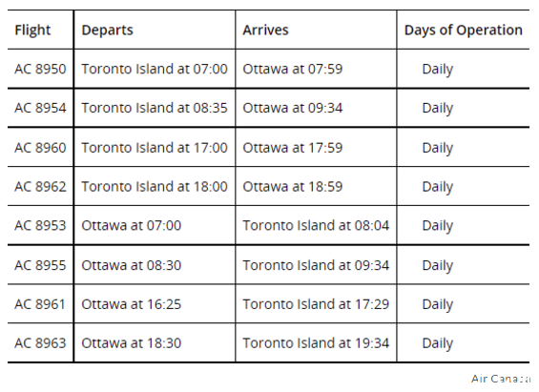Click the Days of Operation header
The image size is (539, 392).
point(464,31)
